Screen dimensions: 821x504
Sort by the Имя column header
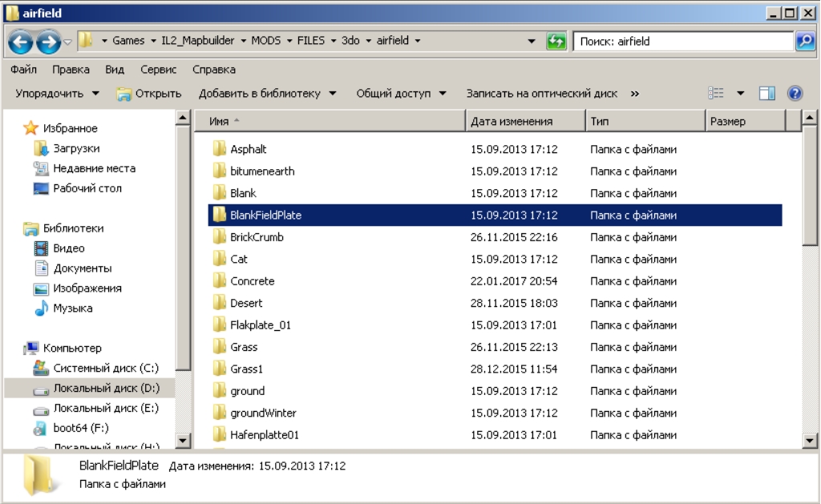[x=330, y=121]
